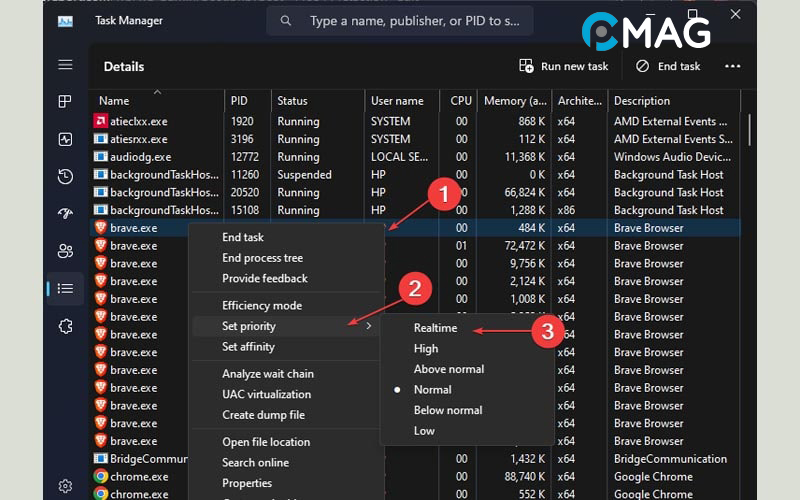Choose Analyze wait chain

pos(268,373)
